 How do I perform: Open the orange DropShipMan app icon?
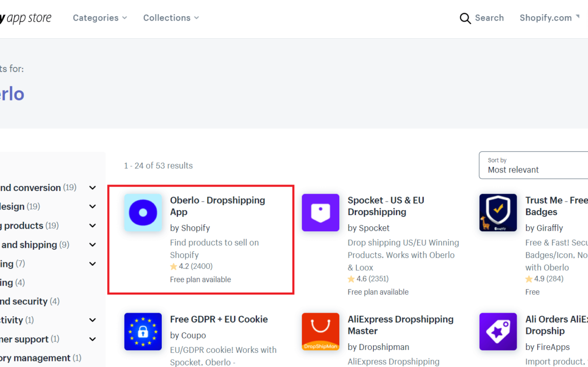(x=320, y=331)
